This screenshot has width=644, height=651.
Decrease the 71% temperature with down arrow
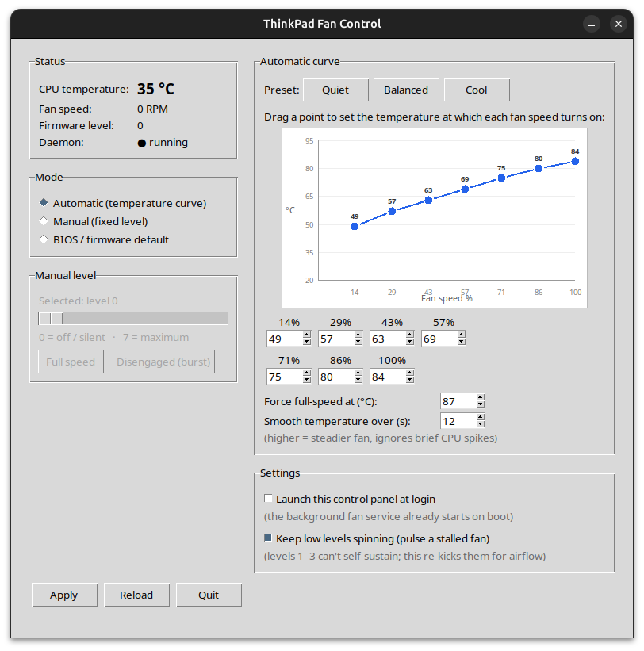tap(307, 381)
